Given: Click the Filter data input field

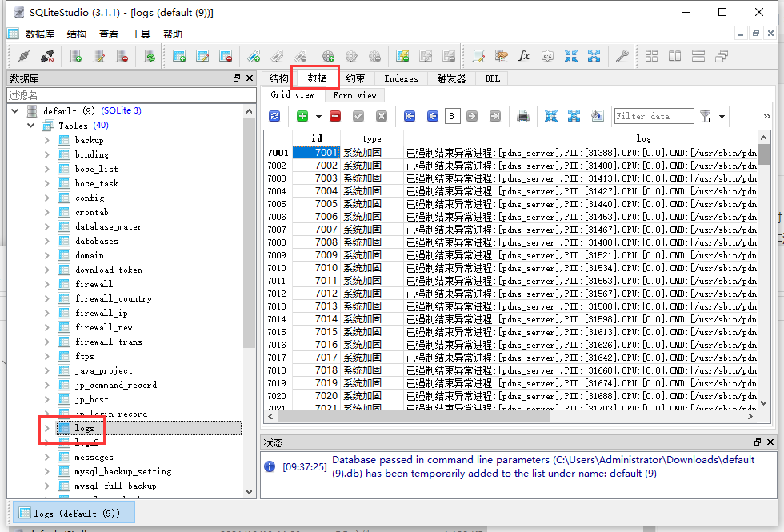Looking at the screenshot, I should (654, 116).
